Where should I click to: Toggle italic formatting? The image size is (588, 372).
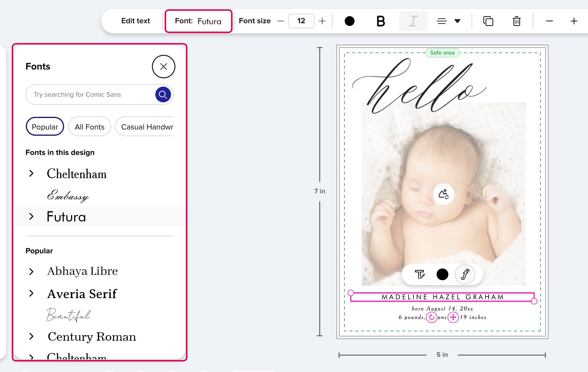pos(413,21)
